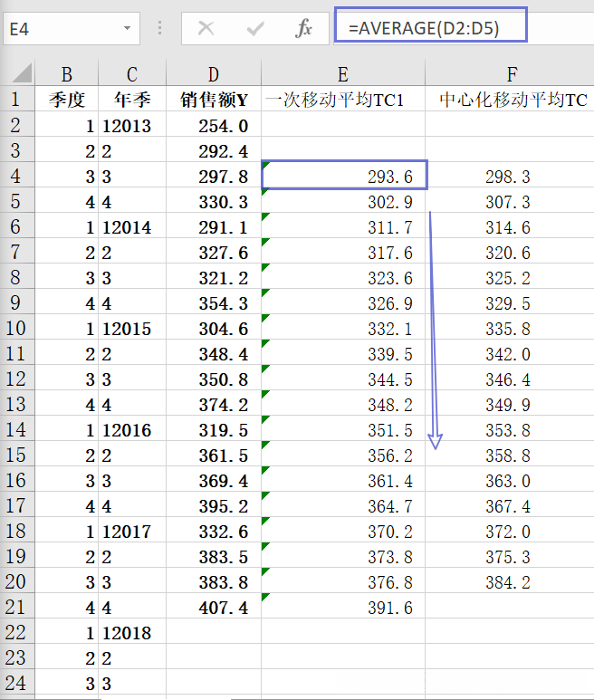Screen dimensions: 594x700
Task: Click header cell 季度
Action: coord(66,99)
